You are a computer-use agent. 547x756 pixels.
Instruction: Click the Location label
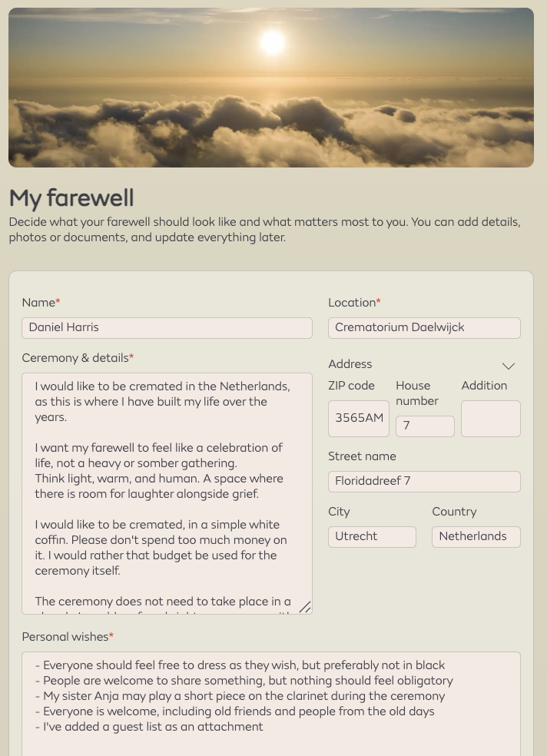click(x=354, y=302)
